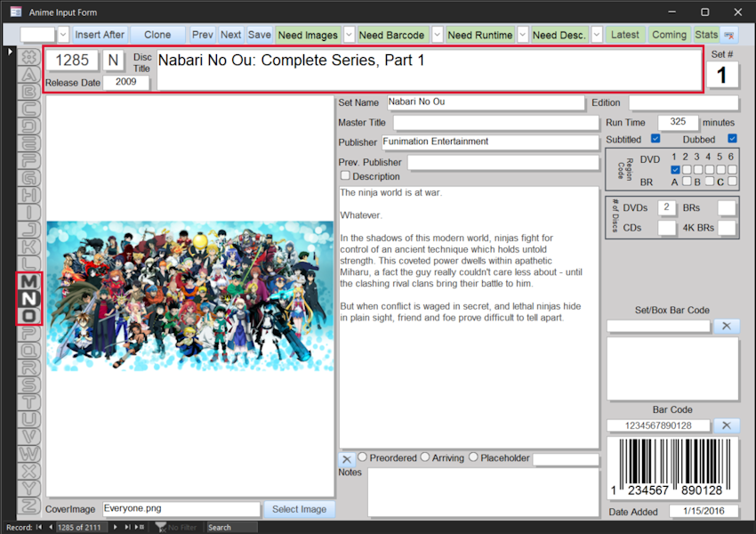This screenshot has height=534, width=756.
Task: Click the Run Time field
Action: tap(678, 122)
